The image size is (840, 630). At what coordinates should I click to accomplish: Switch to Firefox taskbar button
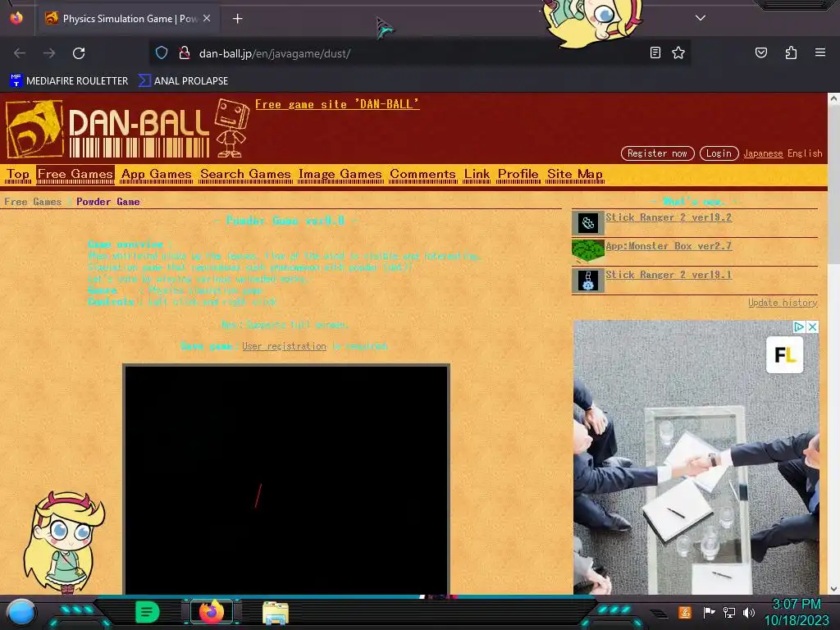point(212,612)
